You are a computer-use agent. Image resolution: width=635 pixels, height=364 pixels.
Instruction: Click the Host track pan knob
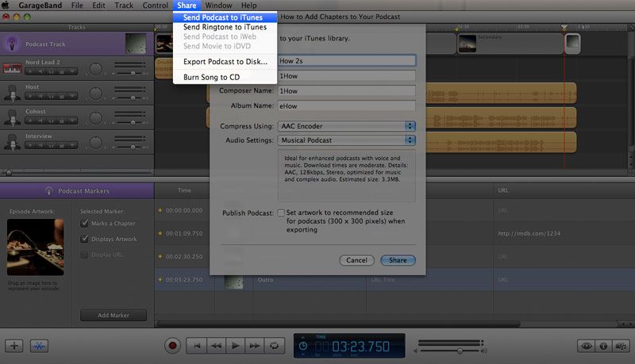(95, 94)
